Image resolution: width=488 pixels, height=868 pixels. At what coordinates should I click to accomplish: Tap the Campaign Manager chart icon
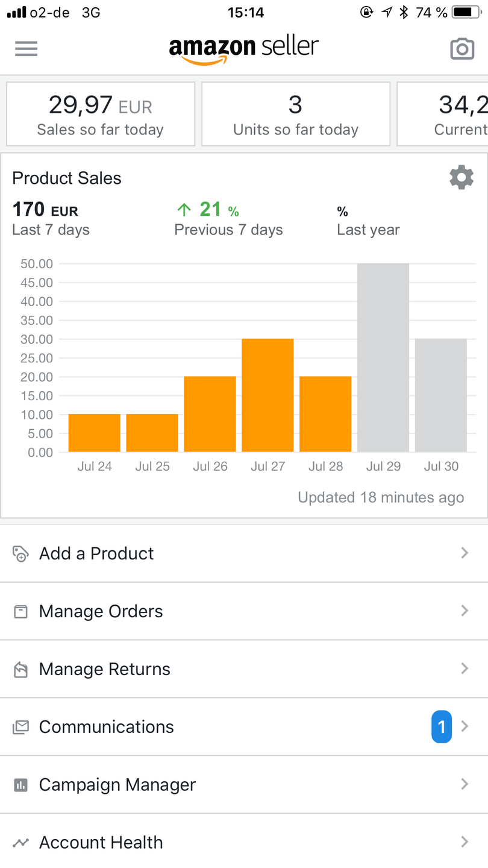point(20,785)
